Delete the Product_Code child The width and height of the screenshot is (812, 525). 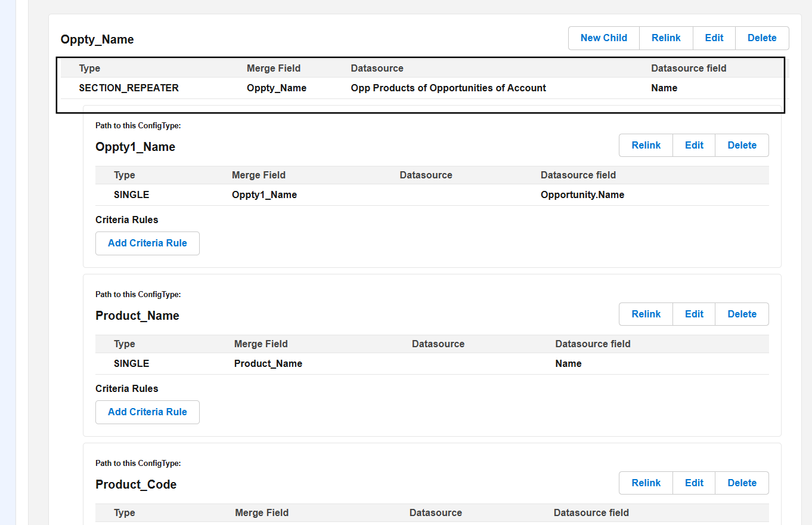click(x=742, y=483)
